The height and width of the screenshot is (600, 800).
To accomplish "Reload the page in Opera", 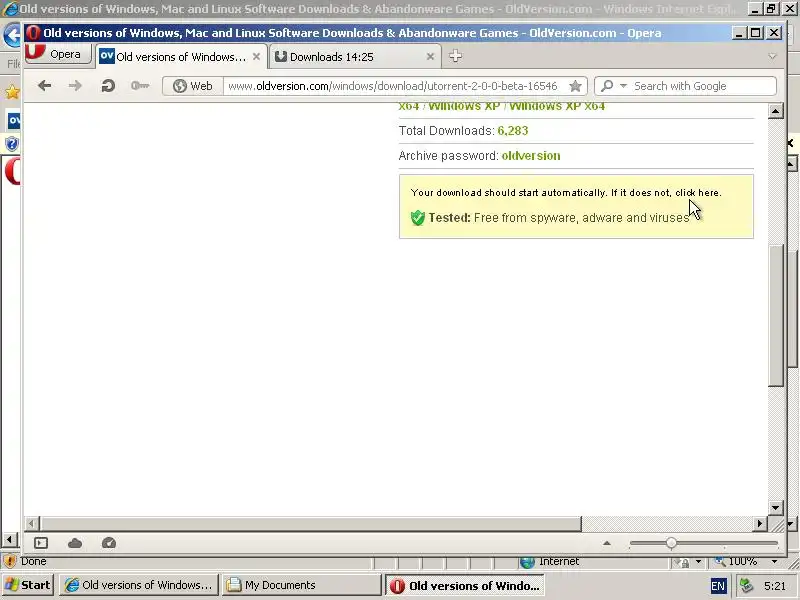I will click(108, 86).
